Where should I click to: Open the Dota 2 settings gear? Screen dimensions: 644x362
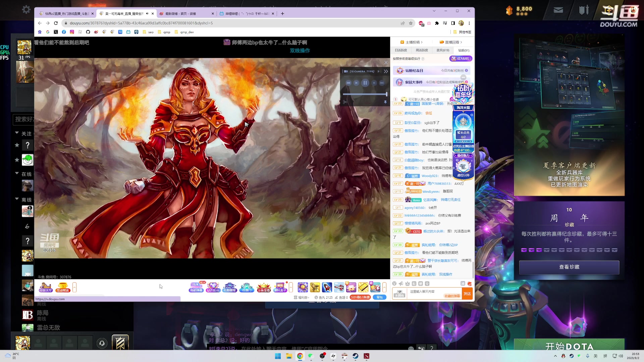click(26, 9)
